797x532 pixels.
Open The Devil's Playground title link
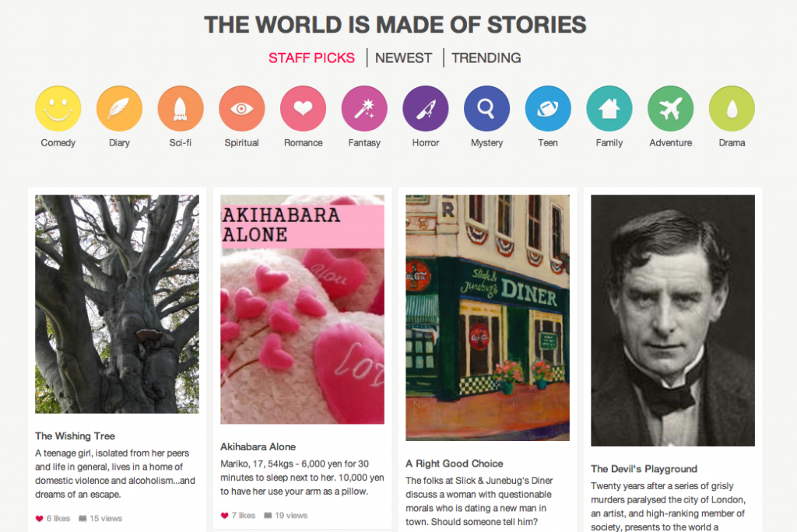[x=644, y=469]
